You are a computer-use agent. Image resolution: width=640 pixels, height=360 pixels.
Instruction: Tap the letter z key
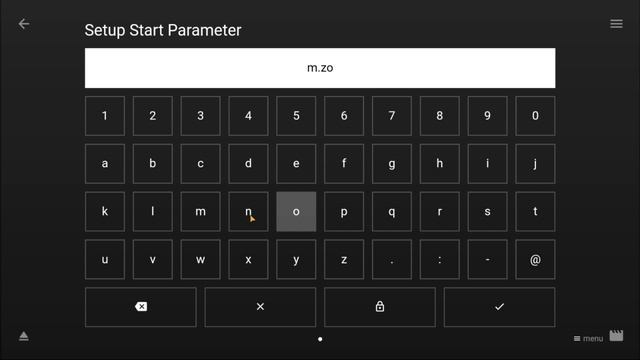(x=344, y=259)
